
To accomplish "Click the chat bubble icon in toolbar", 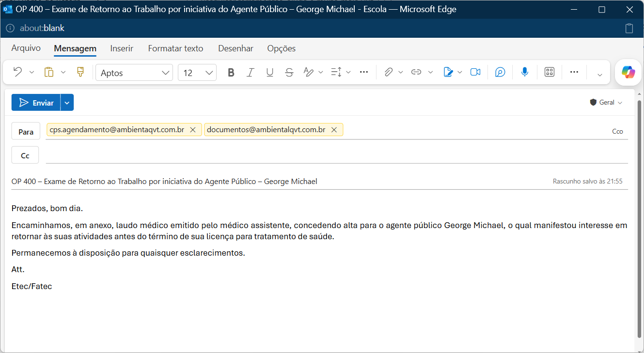I will point(501,72).
